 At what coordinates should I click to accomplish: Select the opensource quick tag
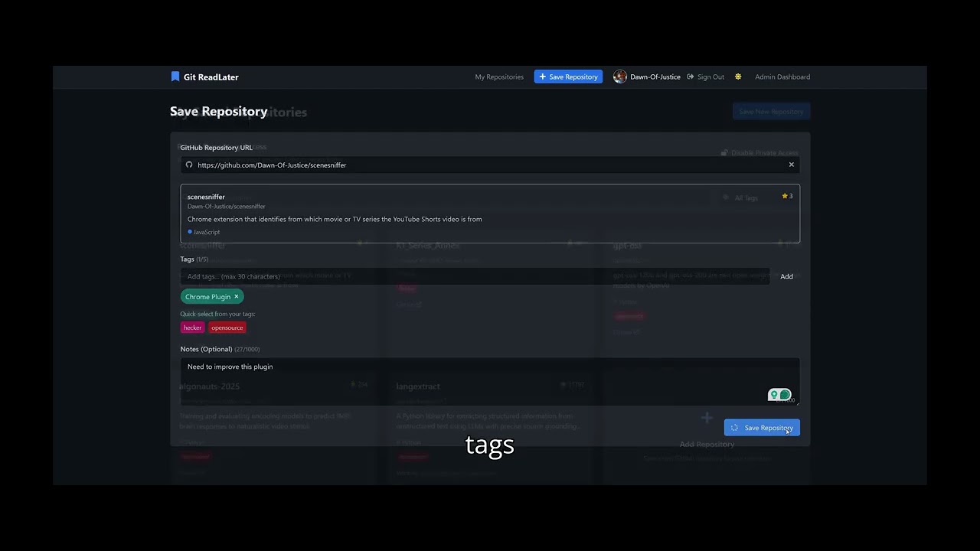227,328
